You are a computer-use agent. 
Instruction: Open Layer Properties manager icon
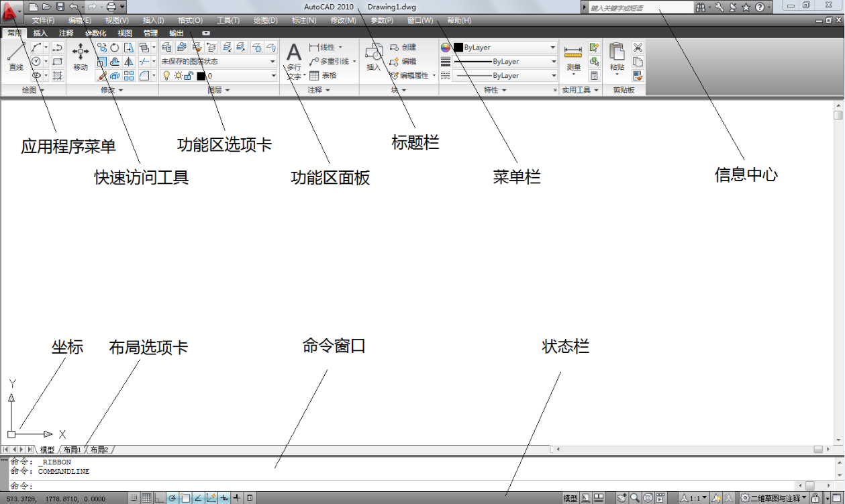click(167, 47)
